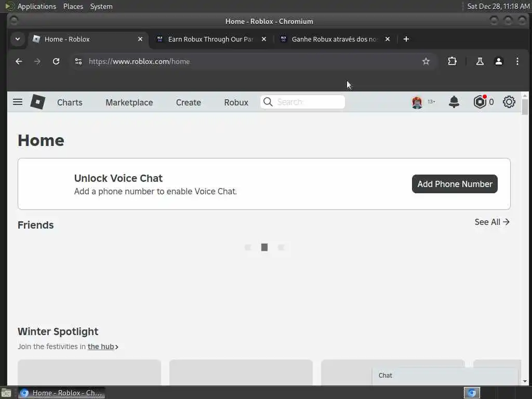Open the Charts page
This screenshot has width=532, height=399.
70,102
